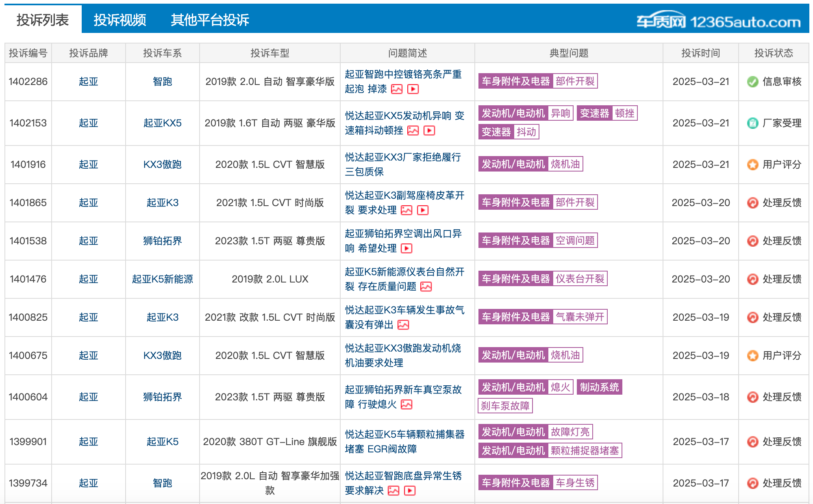Click 典型问题 column header

coord(569,53)
